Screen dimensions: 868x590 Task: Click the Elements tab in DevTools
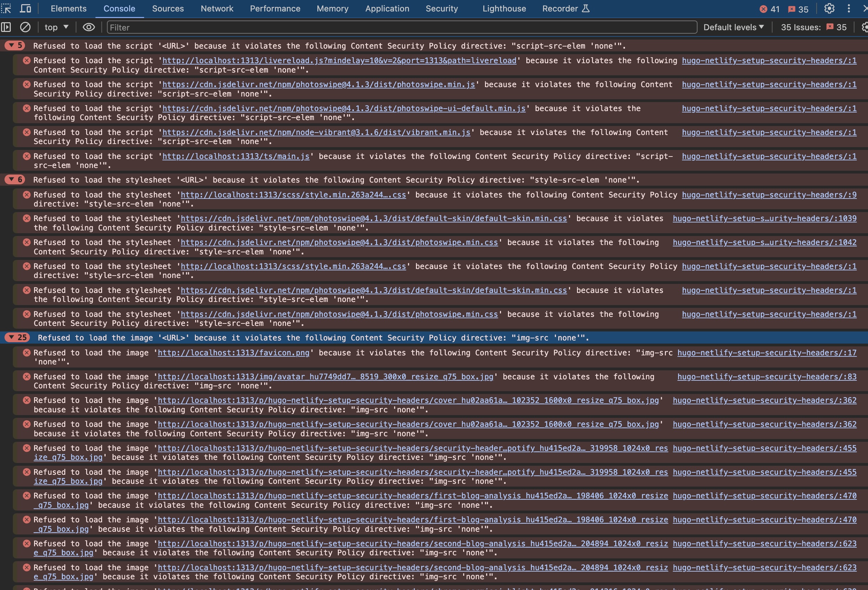coord(68,8)
